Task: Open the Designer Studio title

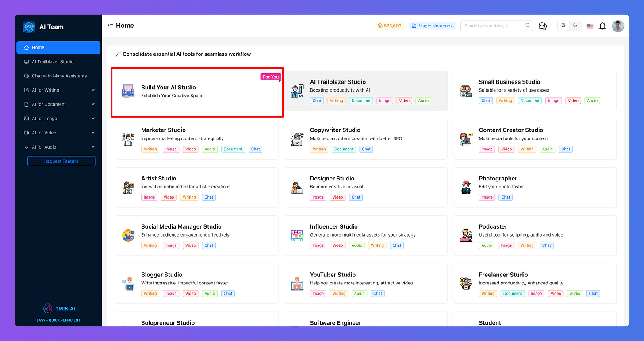Action: 332,178
